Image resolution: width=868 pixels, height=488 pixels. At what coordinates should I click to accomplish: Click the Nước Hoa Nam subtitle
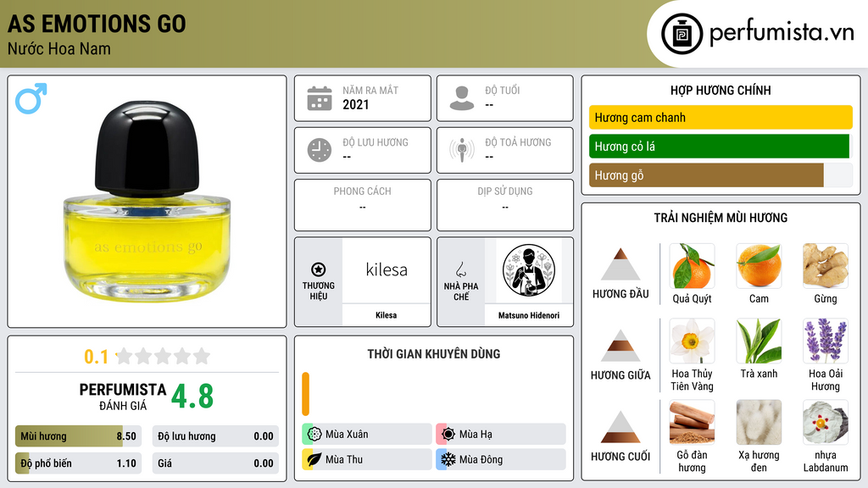pos(58,48)
